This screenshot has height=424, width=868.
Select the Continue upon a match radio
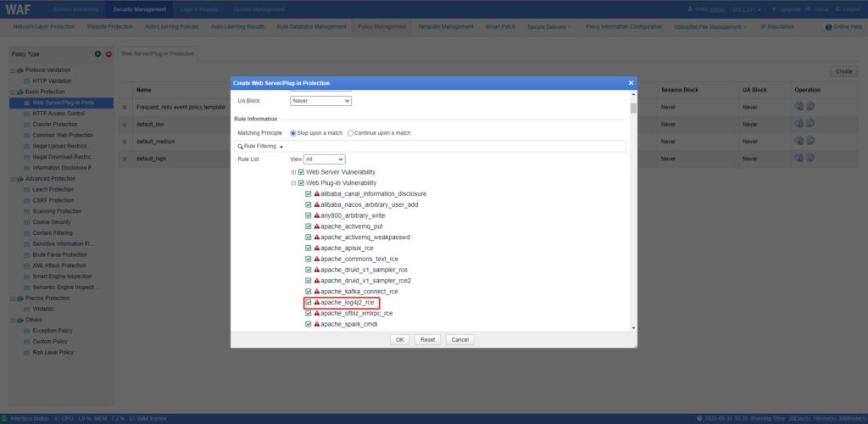click(x=350, y=133)
